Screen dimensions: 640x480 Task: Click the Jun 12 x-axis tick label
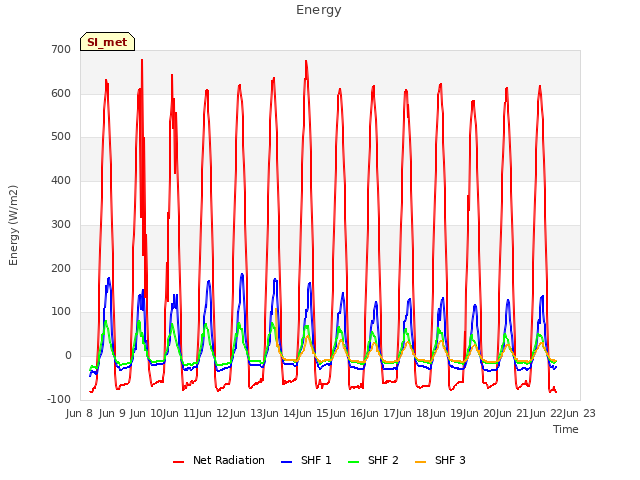pyautogui.click(x=214, y=413)
